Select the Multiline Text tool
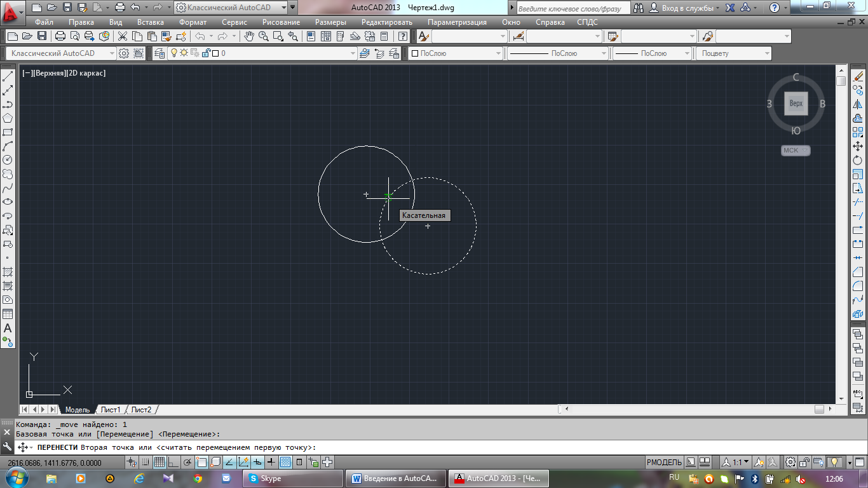 point(8,328)
